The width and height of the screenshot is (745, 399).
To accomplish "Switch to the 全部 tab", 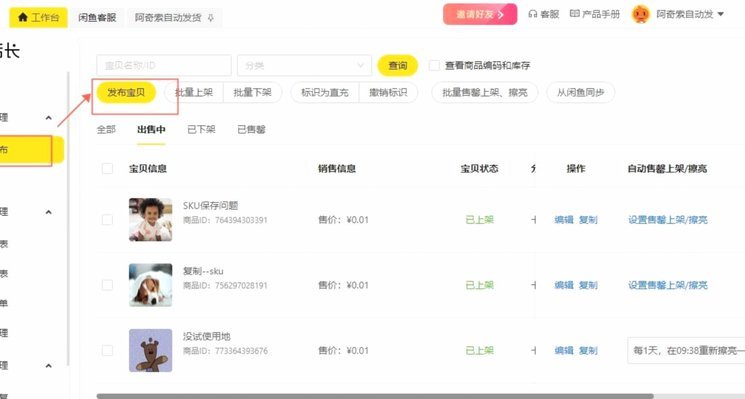I will pos(106,129).
